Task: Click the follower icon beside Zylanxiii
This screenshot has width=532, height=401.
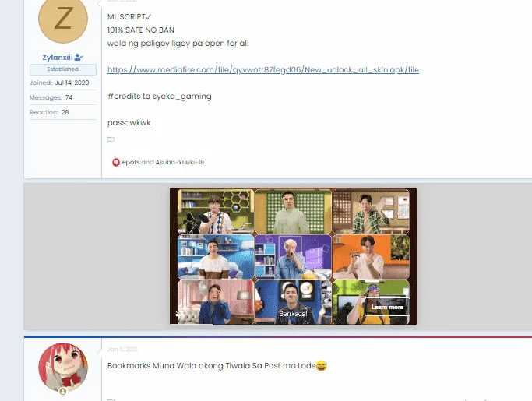Action: click(x=79, y=58)
